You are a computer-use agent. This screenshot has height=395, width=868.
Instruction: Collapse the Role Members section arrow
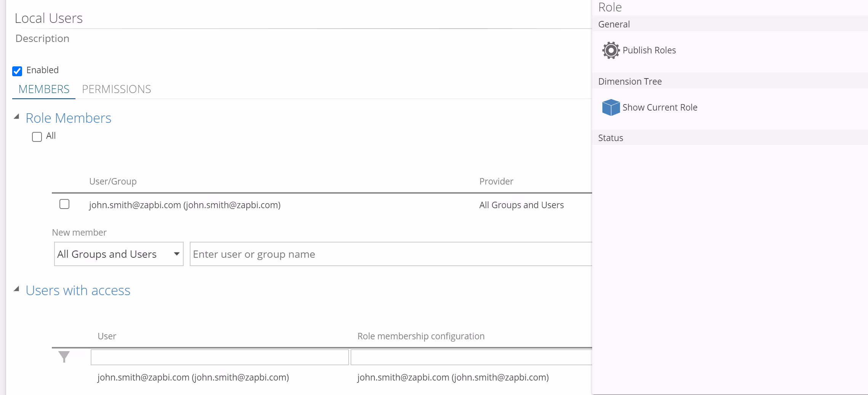[17, 117]
